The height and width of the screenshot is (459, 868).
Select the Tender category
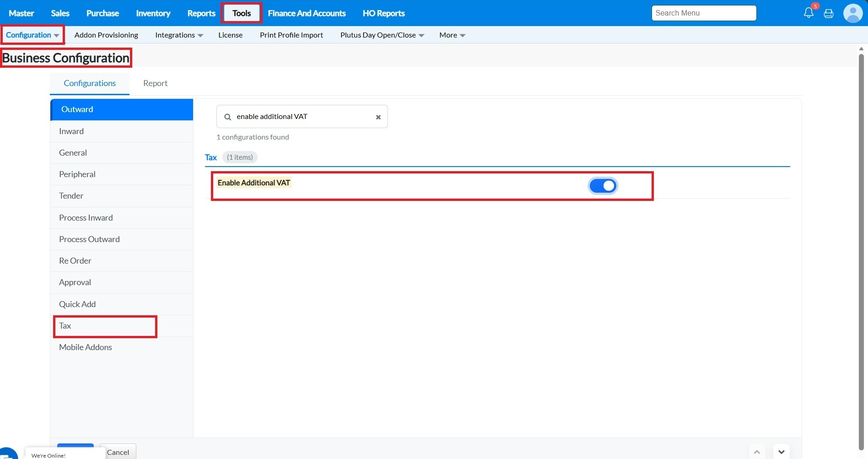(122, 196)
